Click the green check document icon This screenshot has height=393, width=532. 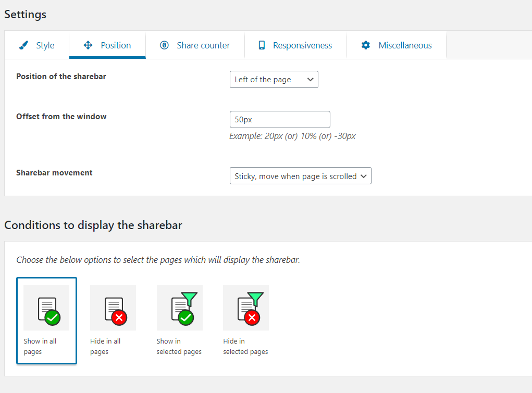click(x=46, y=308)
